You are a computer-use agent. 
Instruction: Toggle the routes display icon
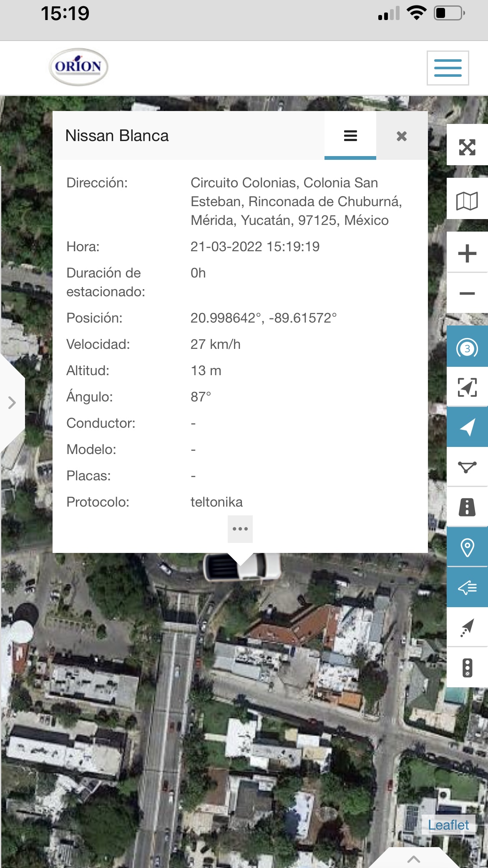[467, 467]
